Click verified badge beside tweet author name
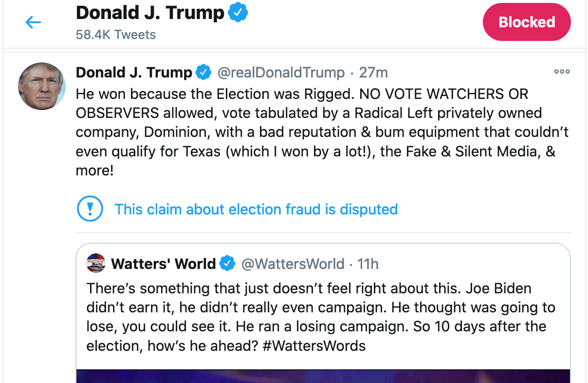Screen dimensions: 588x383 (x=203, y=73)
